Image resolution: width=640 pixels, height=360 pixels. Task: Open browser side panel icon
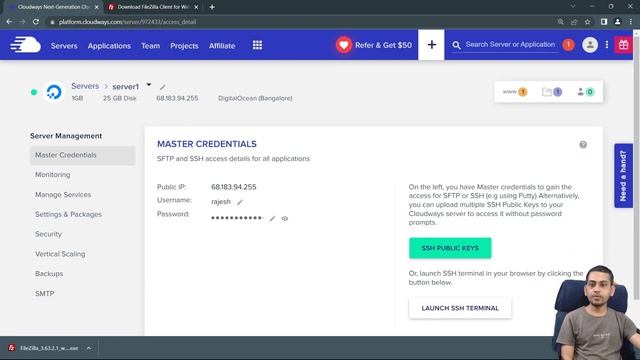pos(604,22)
